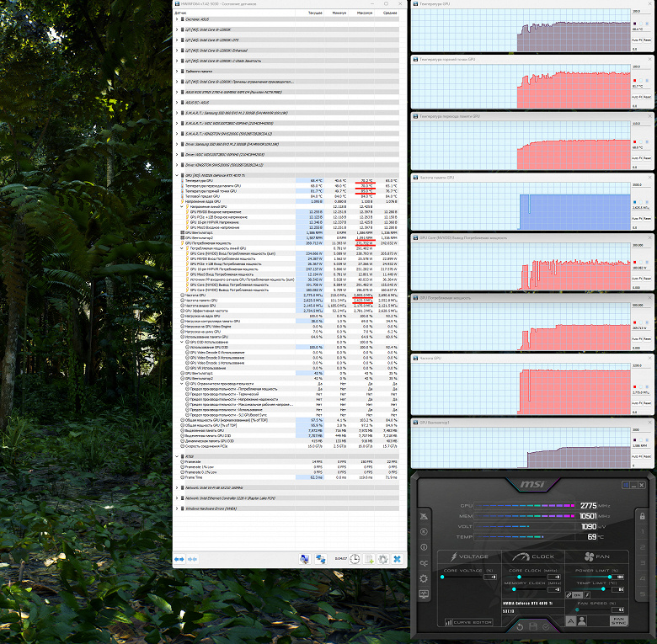Click the Core Clock offset value field
657x644 pixels.
554,577
